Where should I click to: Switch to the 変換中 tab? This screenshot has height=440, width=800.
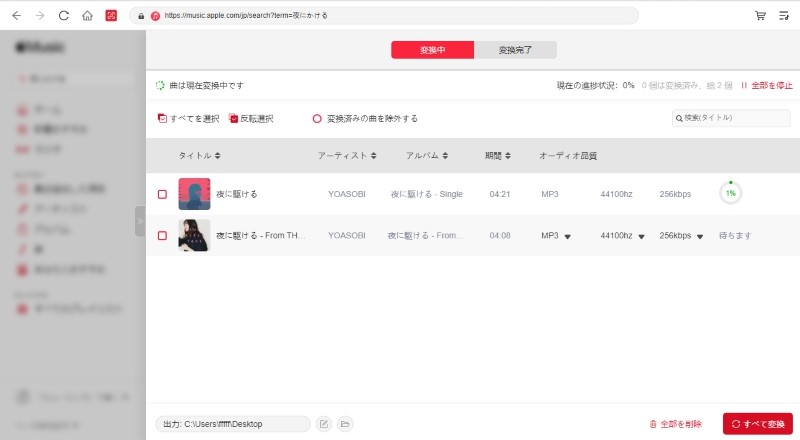433,50
